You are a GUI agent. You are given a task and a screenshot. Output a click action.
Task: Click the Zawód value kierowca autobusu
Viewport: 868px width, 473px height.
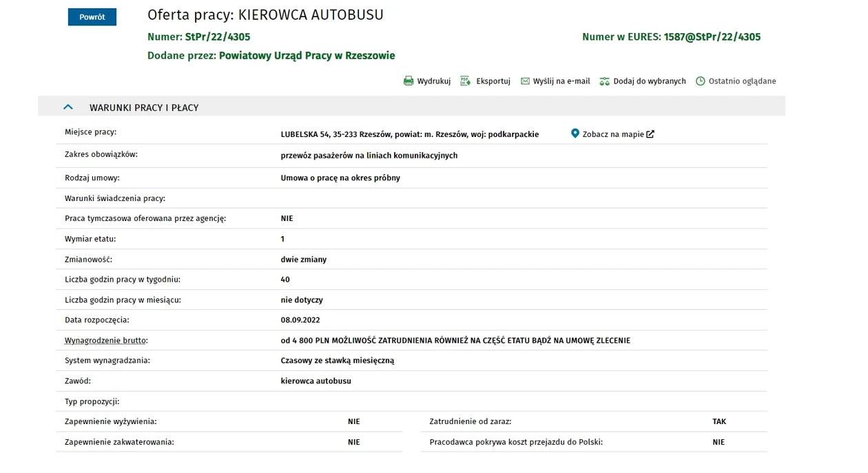(316, 381)
